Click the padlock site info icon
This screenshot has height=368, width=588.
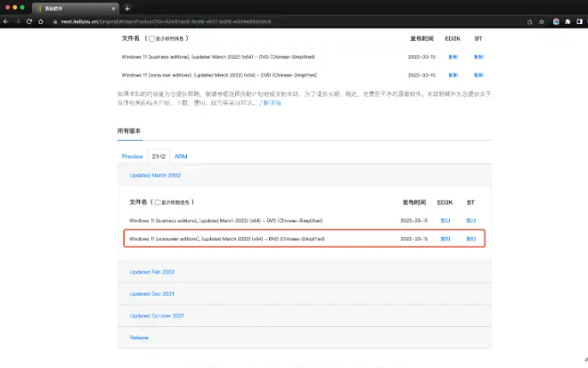(x=55, y=21)
